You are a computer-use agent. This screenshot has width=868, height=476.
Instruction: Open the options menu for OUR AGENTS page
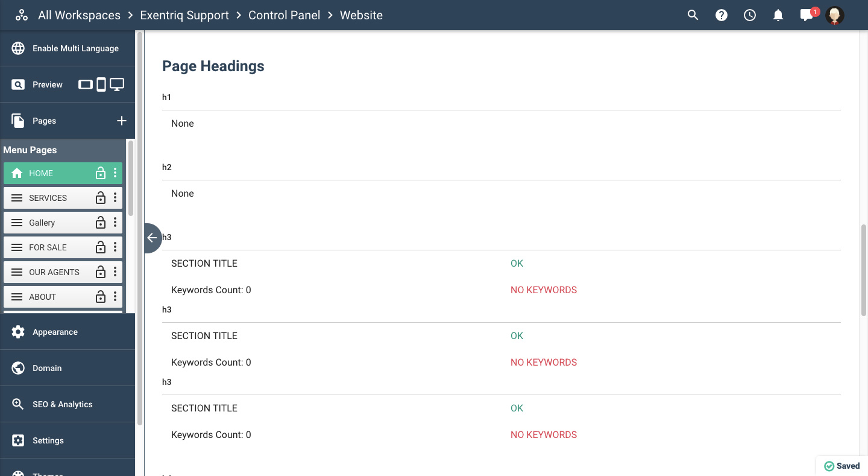click(x=115, y=272)
